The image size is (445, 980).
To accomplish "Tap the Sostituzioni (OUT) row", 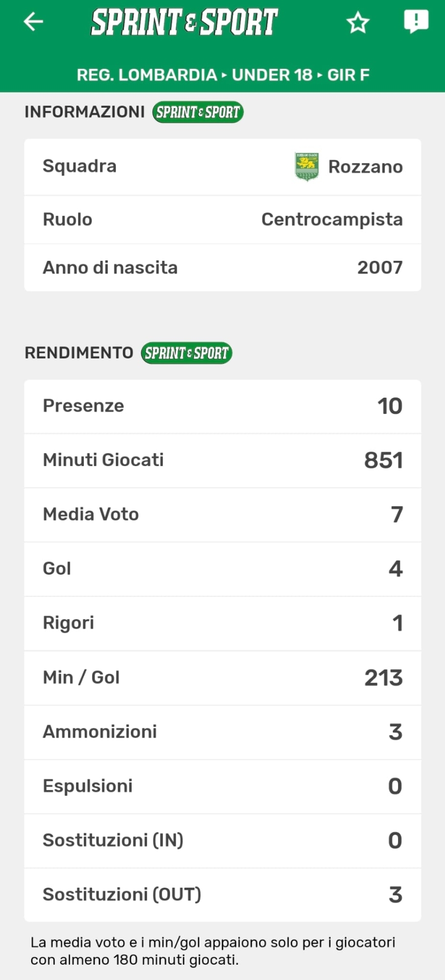I will pyautogui.click(x=223, y=895).
